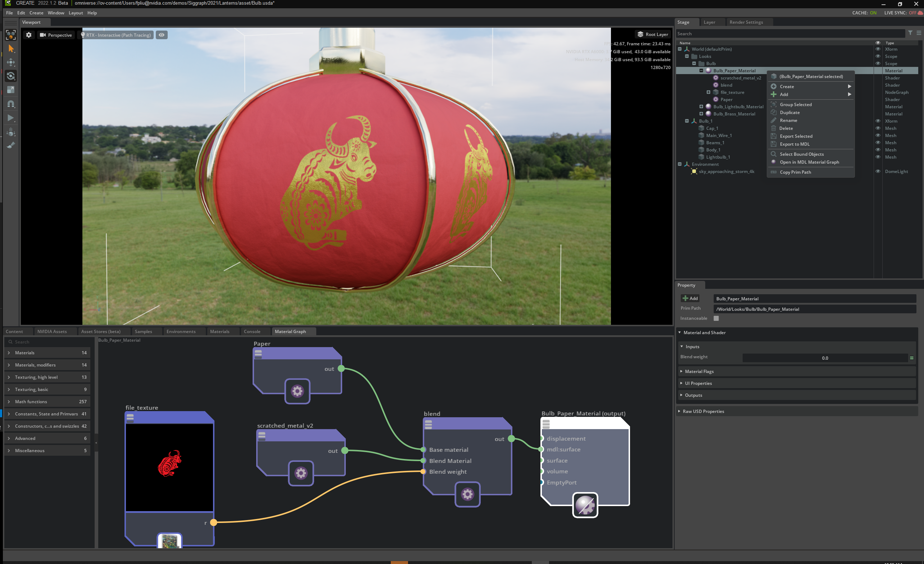The height and width of the screenshot is (564, 924).
Task: Switch to the Layer tab
Action: (709, 22)
